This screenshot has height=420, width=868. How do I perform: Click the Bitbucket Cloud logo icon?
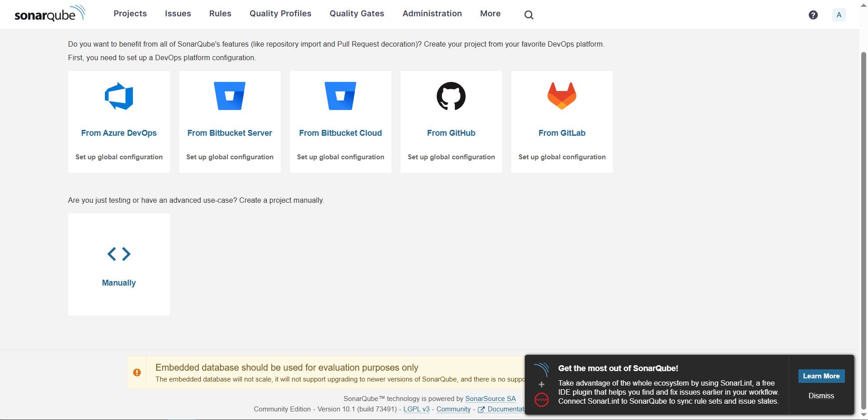[340, 96]
